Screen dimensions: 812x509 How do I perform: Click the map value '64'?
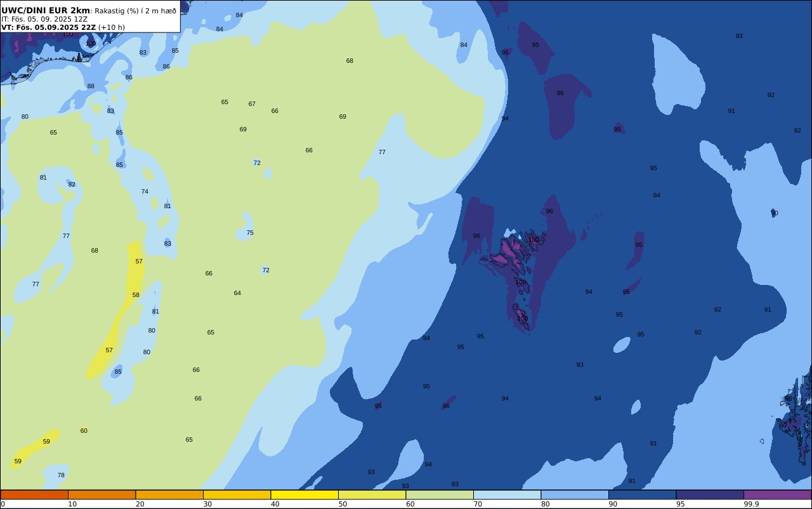[237, 293]
